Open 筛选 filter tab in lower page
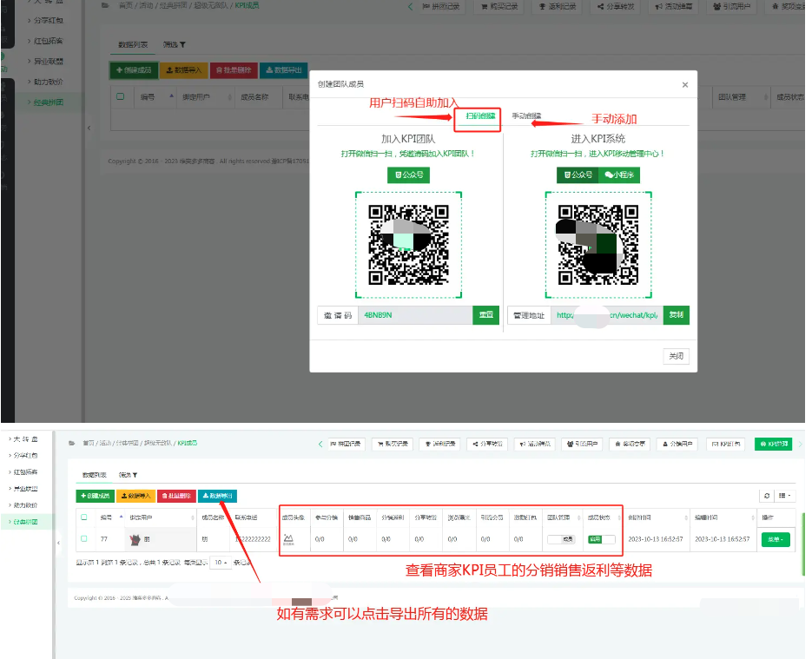This screenshot has height=659, width=812. pos(128,475)
